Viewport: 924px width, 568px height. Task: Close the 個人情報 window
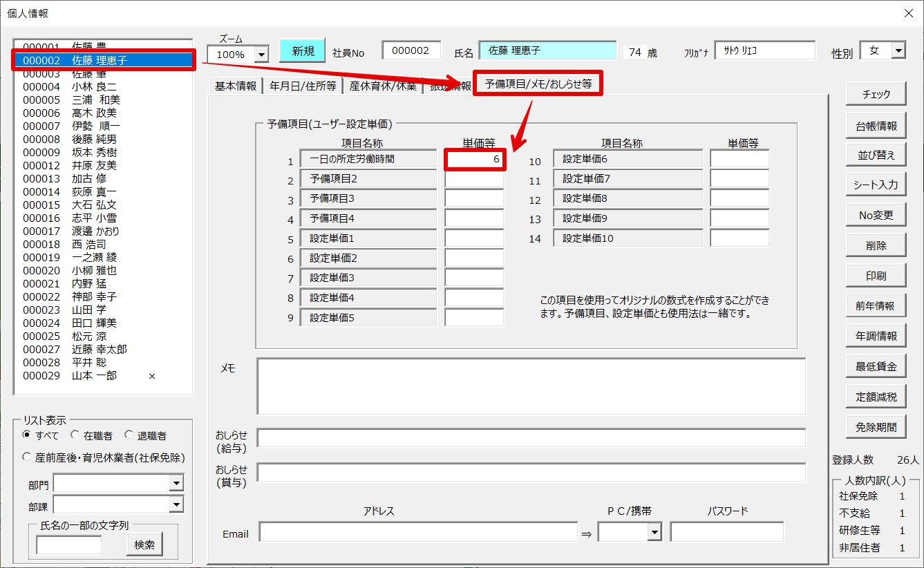[x=909, y=13]
